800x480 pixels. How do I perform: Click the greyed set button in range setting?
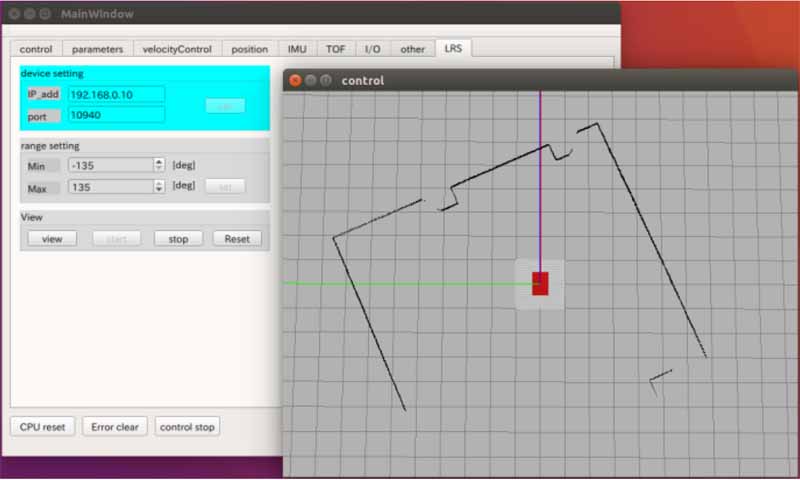click(x=225, y=187)
